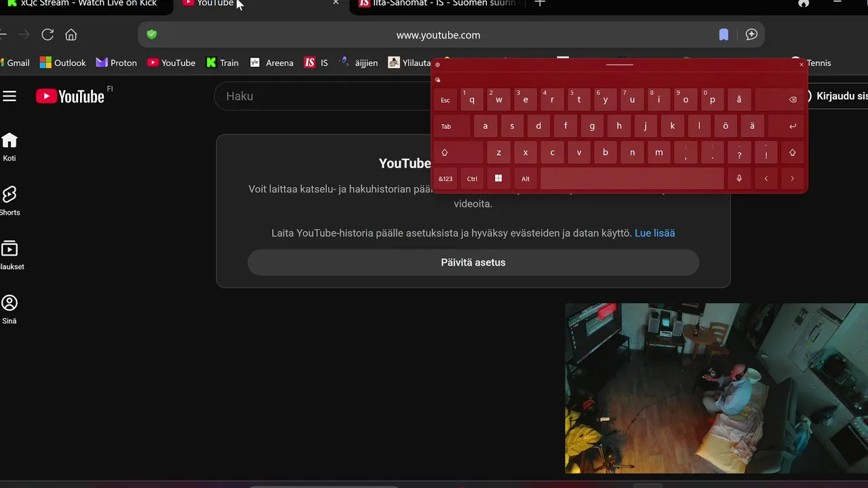Toggle the Ctrl modifier key
The image size is (868, 488).
pos(472,178)
